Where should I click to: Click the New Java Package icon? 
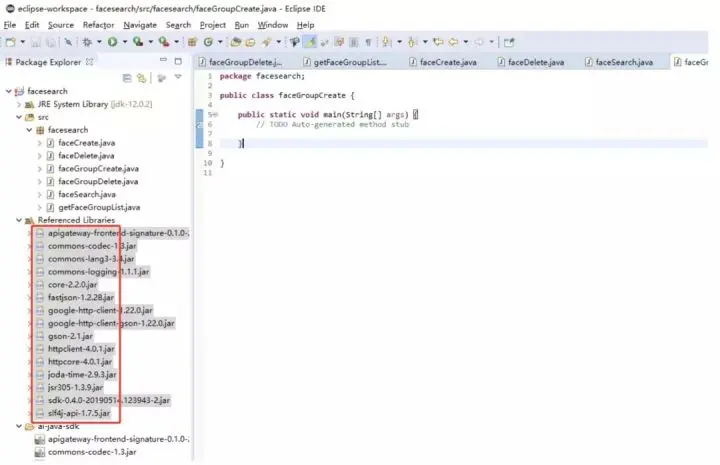click(x=192, y=42)
